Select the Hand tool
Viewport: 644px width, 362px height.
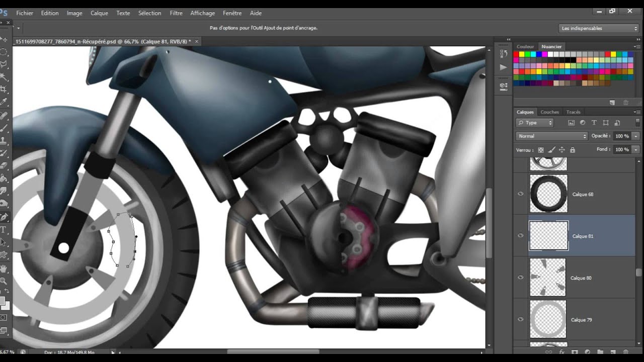[4, 268]
